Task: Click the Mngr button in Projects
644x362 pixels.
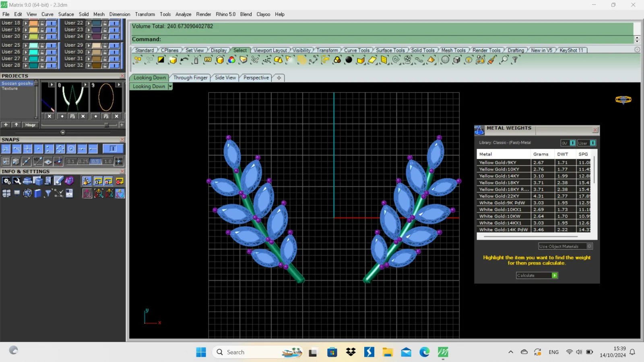Action: pyautogui.click(x=30, y=125)
